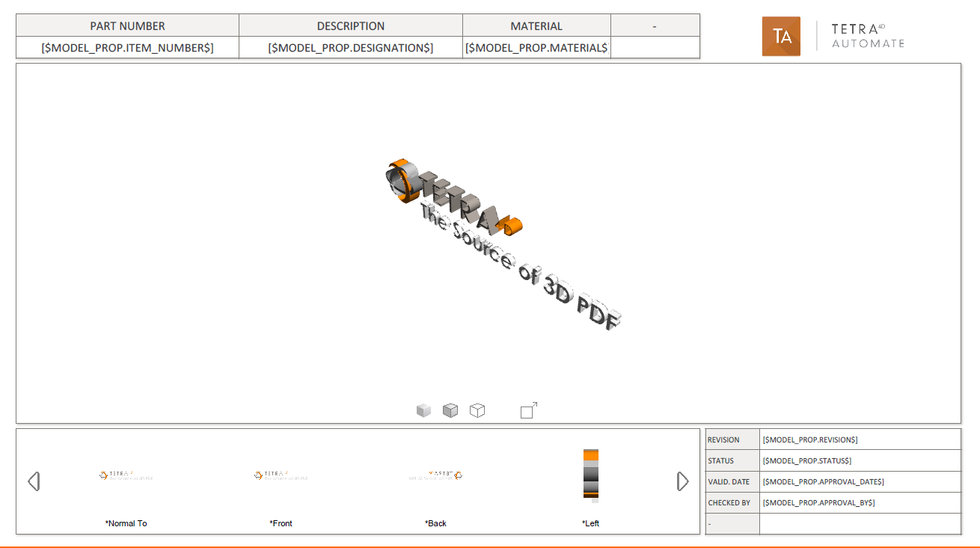This screenshot has height=548, width=980.
Task: Show next views with right arrow
Action: [682, 481]
